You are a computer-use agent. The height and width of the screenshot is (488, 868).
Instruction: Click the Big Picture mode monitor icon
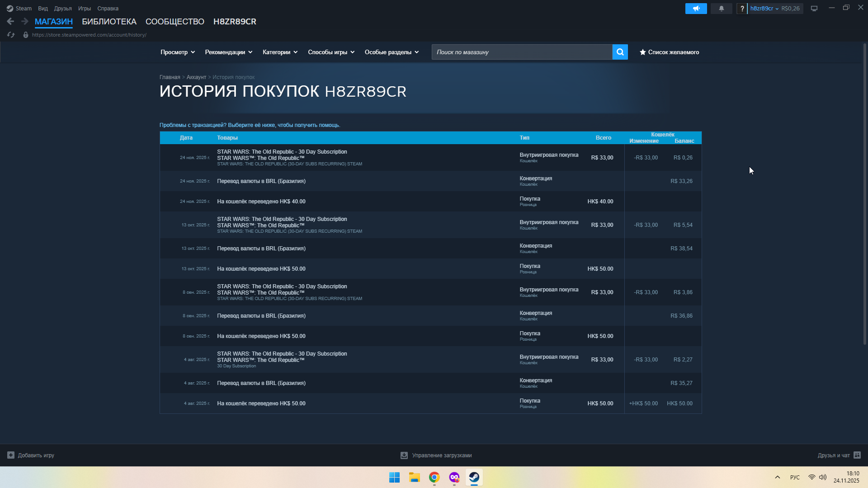coord(814,9)
